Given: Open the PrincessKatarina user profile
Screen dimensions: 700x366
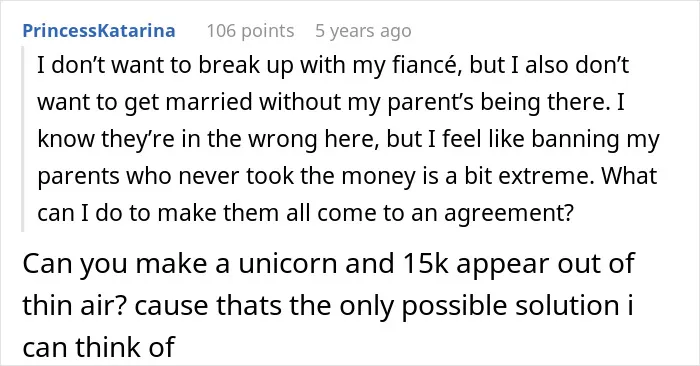Looking at the screenshot, I should pos(99,31).
